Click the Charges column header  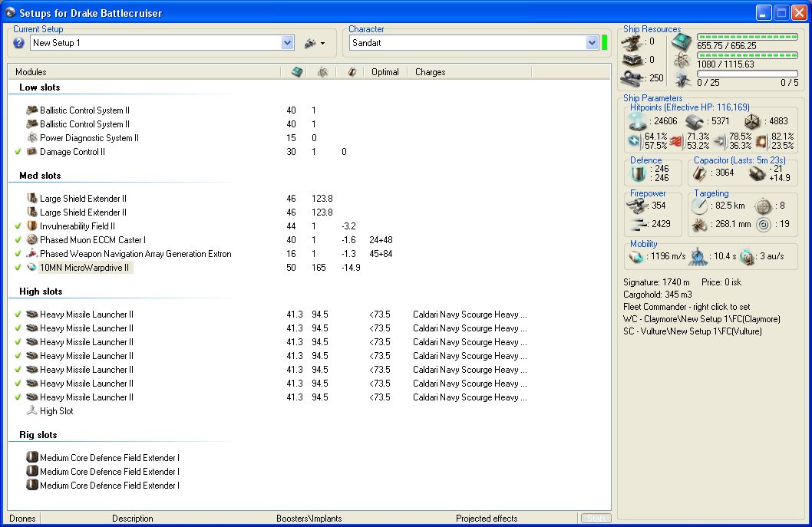click(x=431, y=72)
